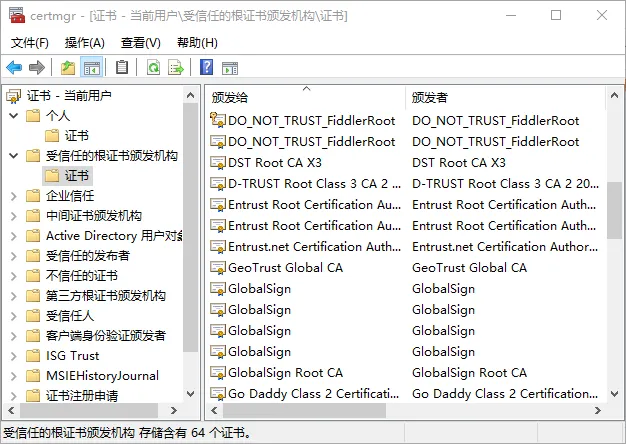This screenshot has width=626, height=444.
Task: Sort by the 颁发给 column header
Action: pos(305,97)
